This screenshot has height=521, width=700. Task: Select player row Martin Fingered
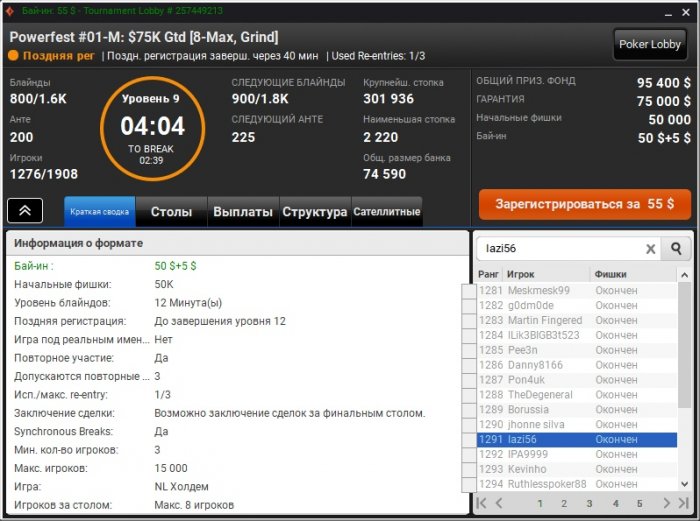(x=577, y=321)
